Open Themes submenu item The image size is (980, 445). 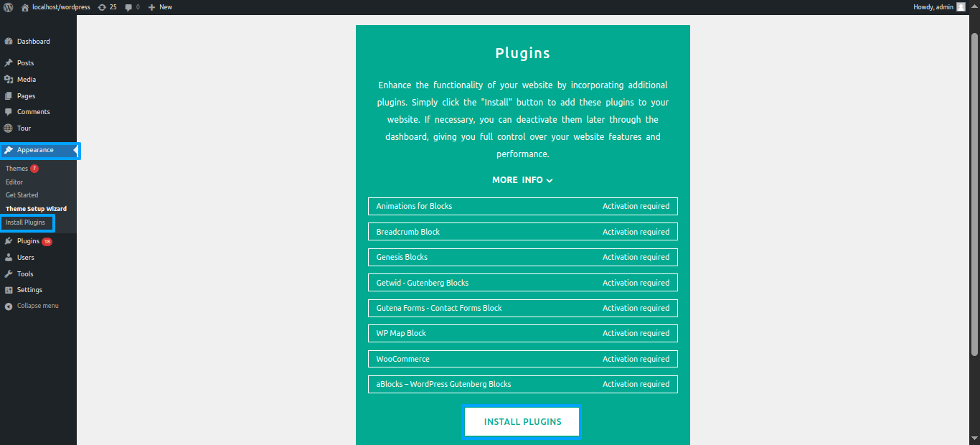(x=17, y=169)
